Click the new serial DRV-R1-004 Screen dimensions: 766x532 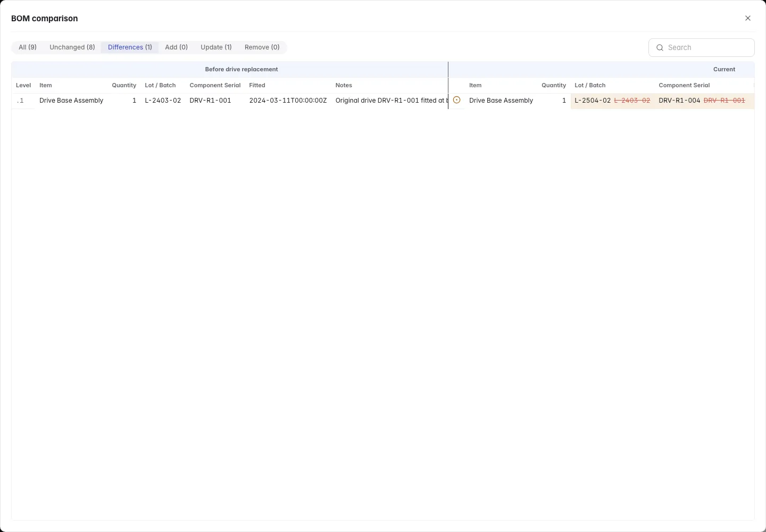click(x=679, y=101)
